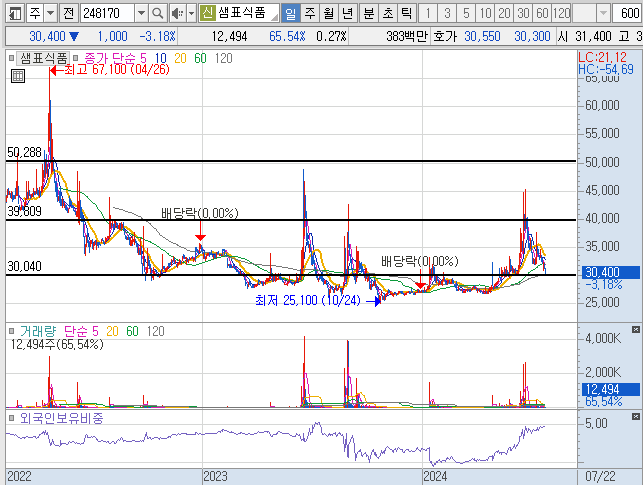This screenshot has width=643, height=485.
Task: Choose the 1 interval button
Action: [x=428, y=13]
